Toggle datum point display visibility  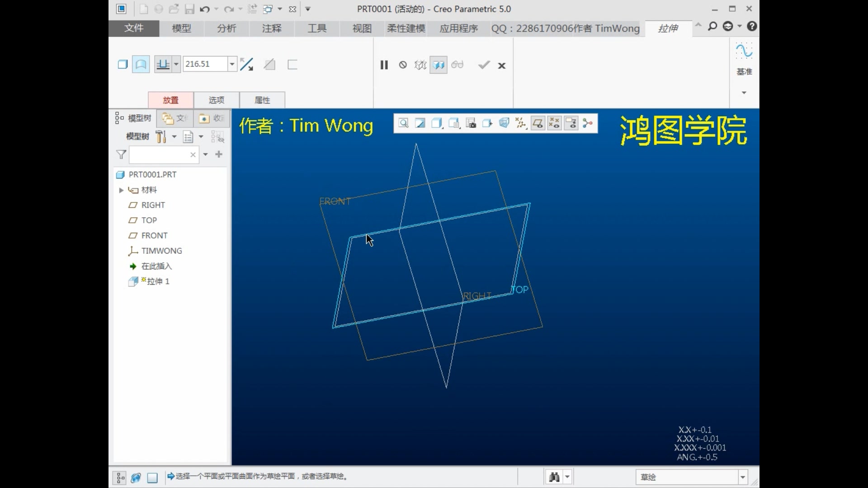554,123
